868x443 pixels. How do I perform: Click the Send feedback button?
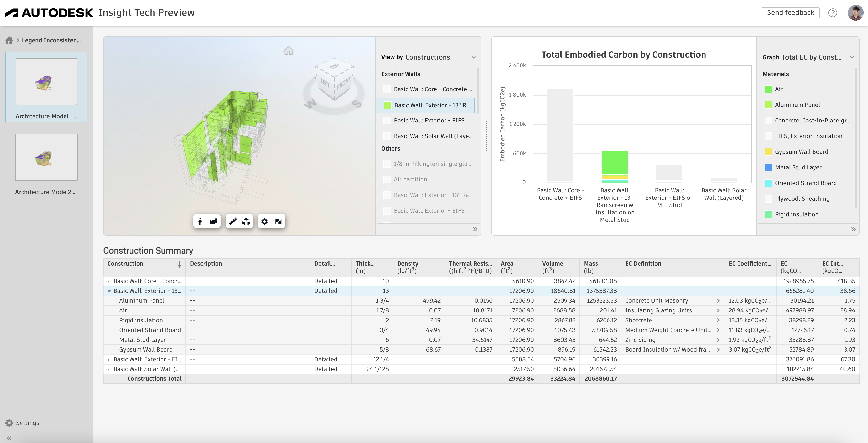coord(790,13)
